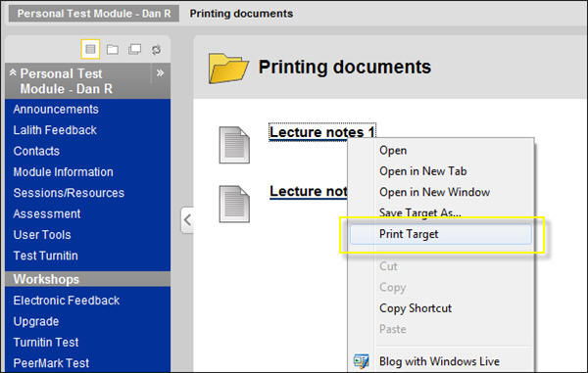Click the document icon for Lecture notes 1
Screen dimensions: 588x373
[234, 145]
